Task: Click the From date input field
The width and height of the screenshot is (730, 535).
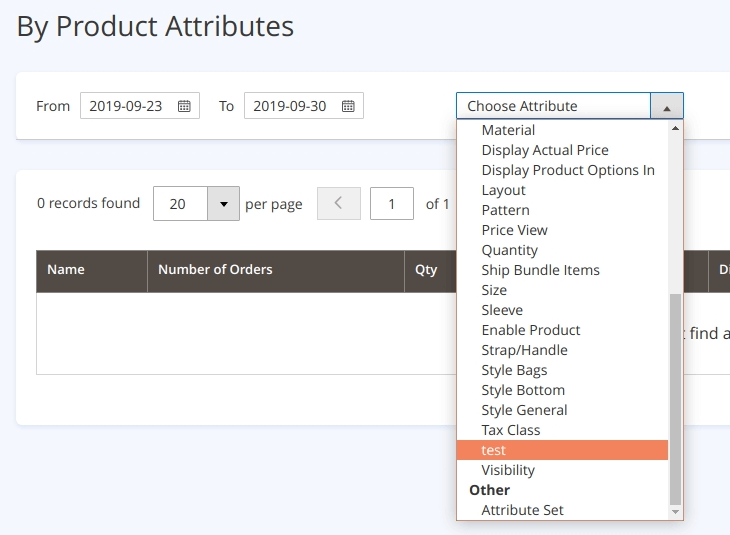Action: pyautogui.click(x=127, y=106)
